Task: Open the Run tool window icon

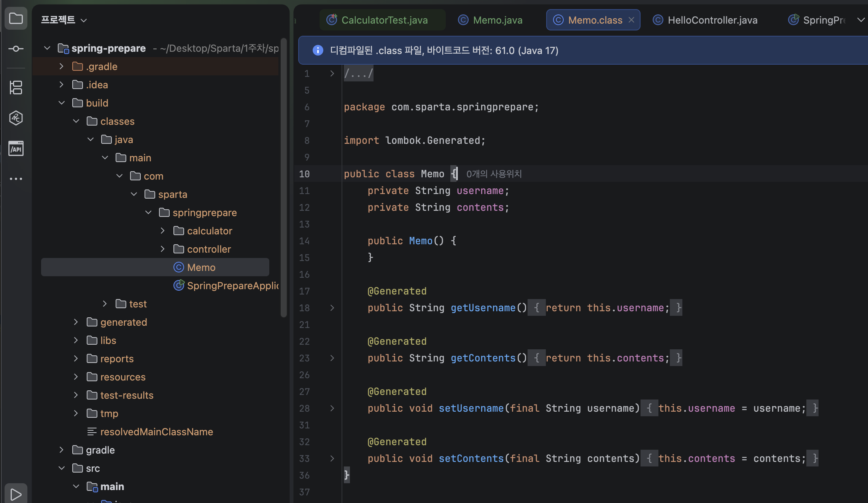Action: pyautogui.click(x=16, y=494)
